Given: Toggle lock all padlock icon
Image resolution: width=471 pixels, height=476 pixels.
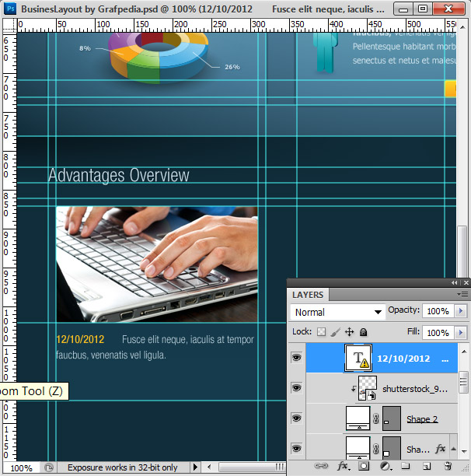Looking at the screenshot, I should click(363, 332).
